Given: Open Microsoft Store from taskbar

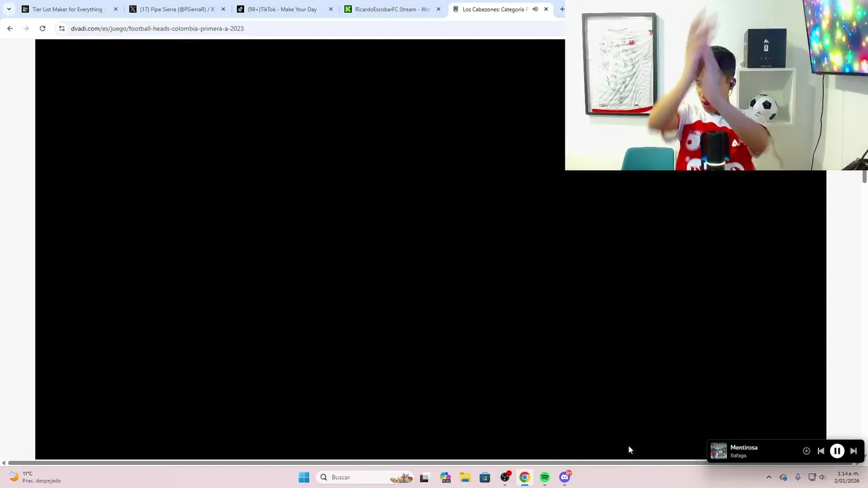Looking at the screenshot, I should click(x=485, y=477).
